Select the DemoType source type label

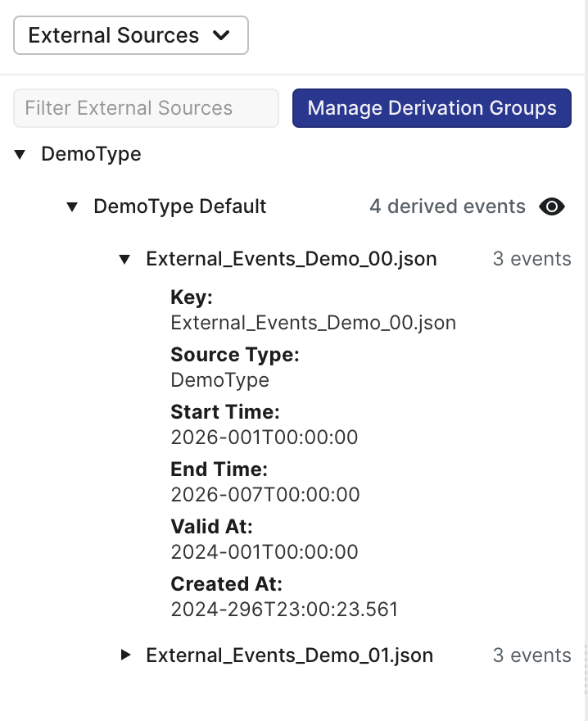point(91,154)
